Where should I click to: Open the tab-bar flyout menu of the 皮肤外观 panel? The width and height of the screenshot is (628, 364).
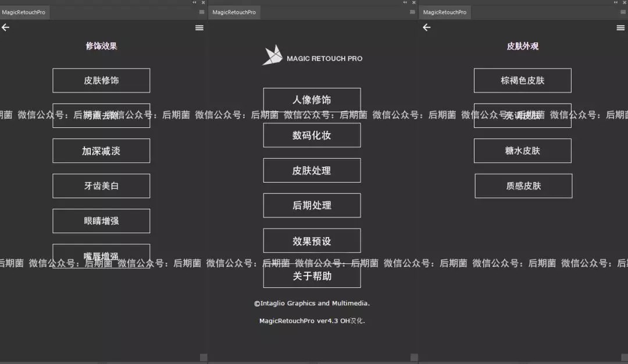coord(623,12)
